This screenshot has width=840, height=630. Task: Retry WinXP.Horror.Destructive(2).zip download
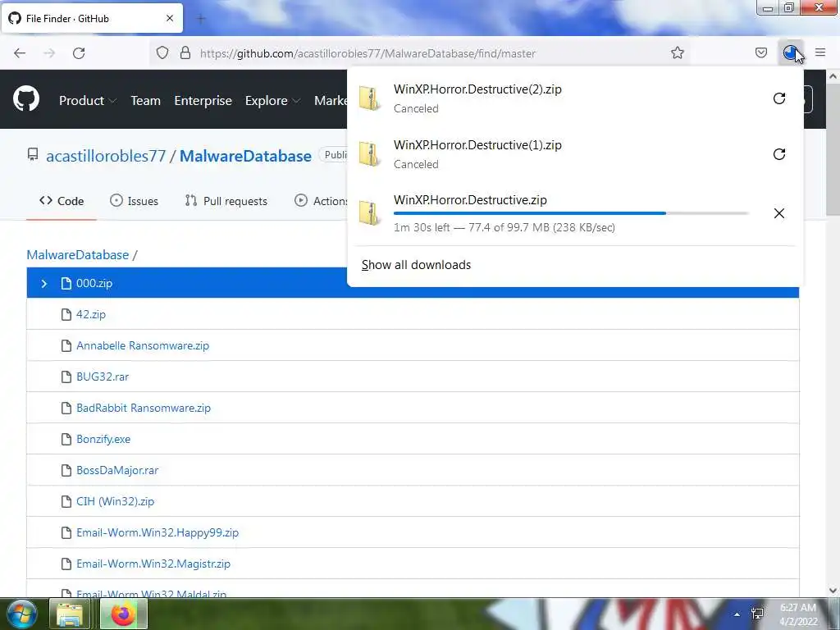779,98
